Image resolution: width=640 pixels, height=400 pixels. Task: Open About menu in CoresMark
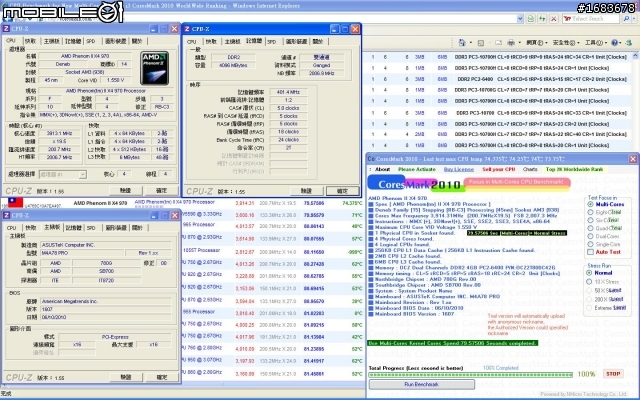(x=382, y=169)
